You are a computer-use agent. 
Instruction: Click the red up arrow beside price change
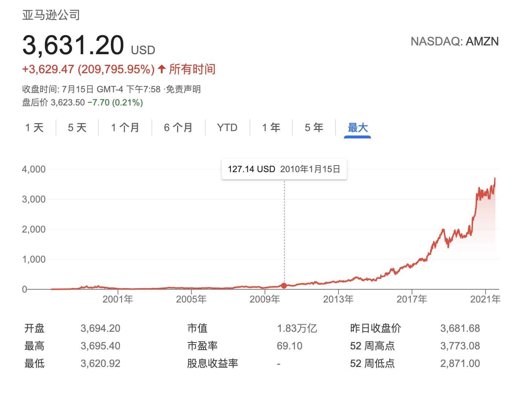162,69
